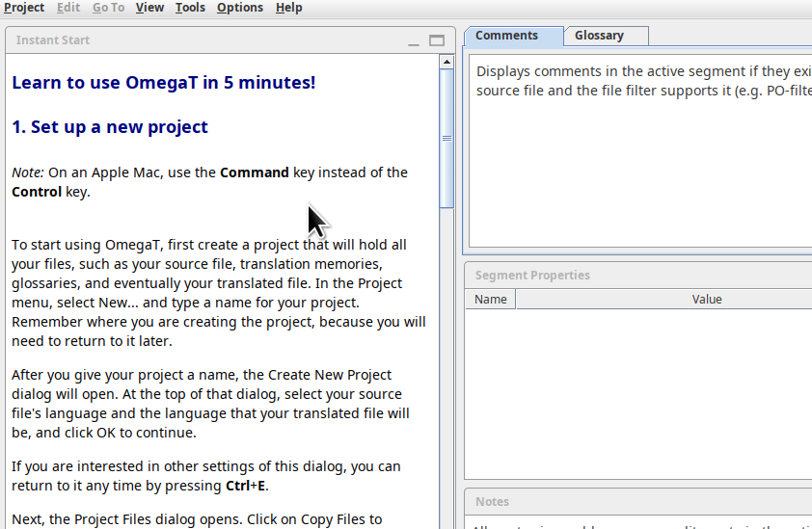Click the bold word 'Command'

tap(255, 172)
